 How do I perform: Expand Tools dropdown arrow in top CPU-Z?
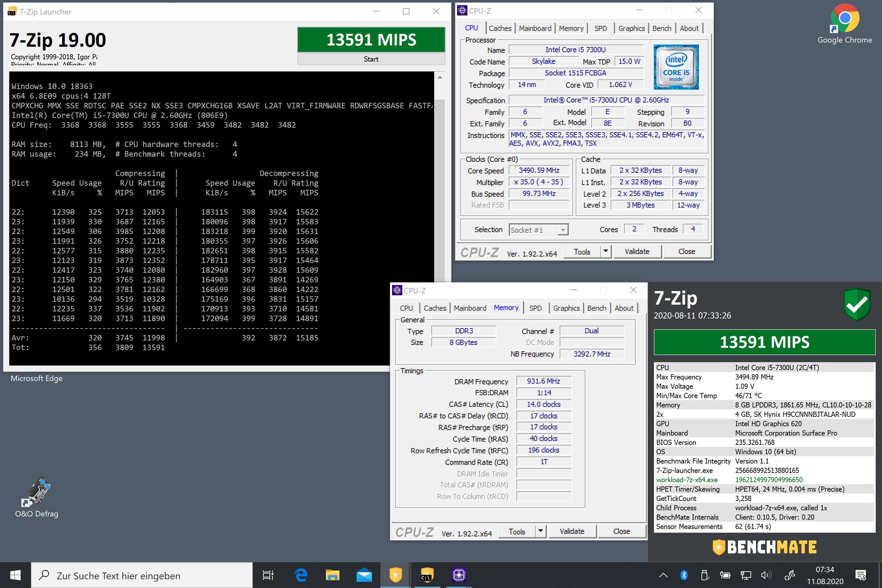coord(606,252)
